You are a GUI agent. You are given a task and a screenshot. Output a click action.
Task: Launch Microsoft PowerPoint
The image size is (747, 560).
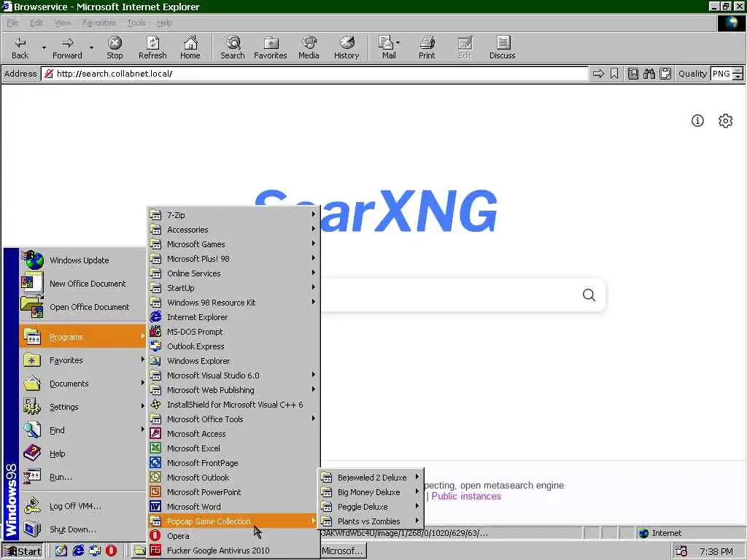[x=233, y=492]
